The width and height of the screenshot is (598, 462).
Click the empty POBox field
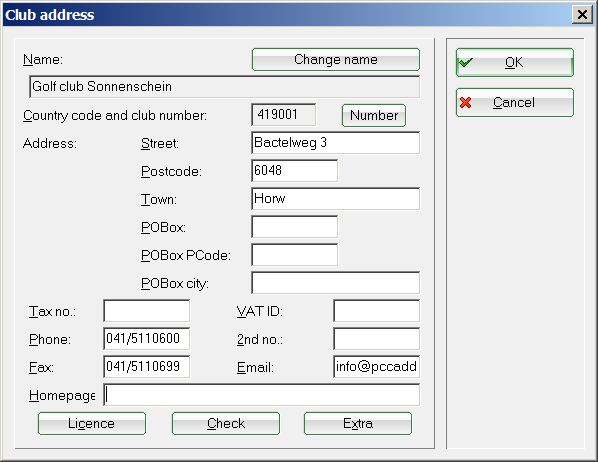pos(294,227)
